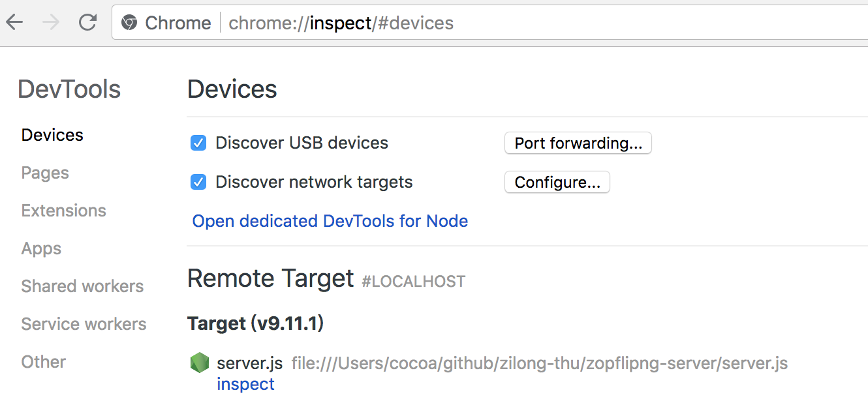Viewport: 868px width, 416px height.
Task: Toggle Discover network targets checkbox
Action: [198, 182]
